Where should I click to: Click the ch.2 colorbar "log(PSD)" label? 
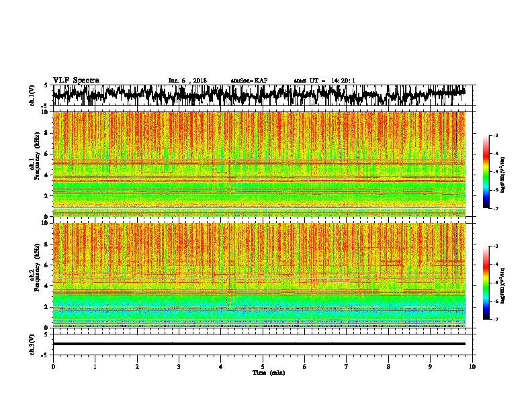pyautogui.click(x=502, y=285)
